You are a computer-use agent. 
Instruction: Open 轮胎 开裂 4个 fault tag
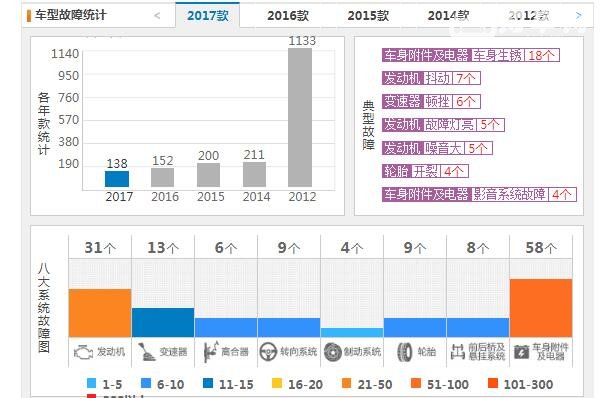[x=425, y=171]
